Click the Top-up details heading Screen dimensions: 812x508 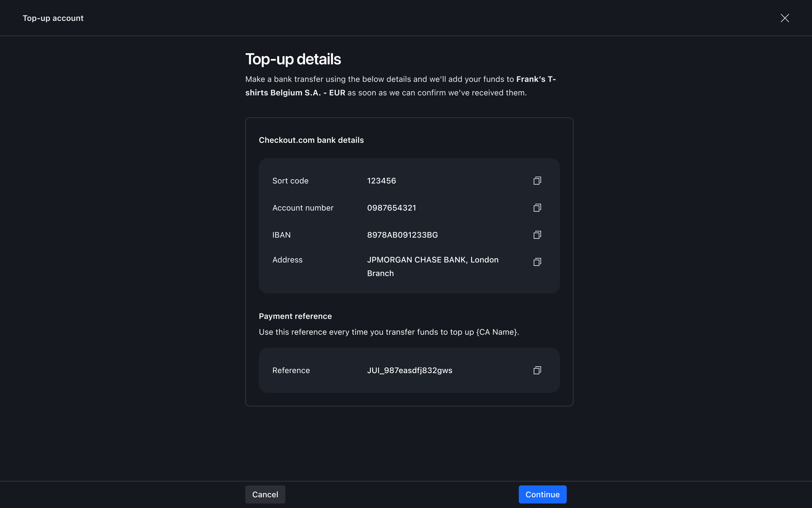pos(293,59)
